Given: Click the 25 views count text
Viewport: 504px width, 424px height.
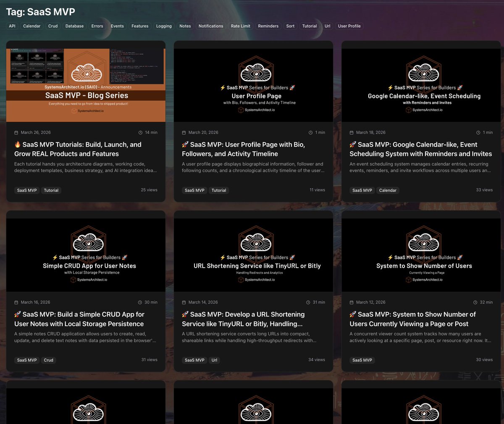Looking at the screenshot, I should click(149, 190).
